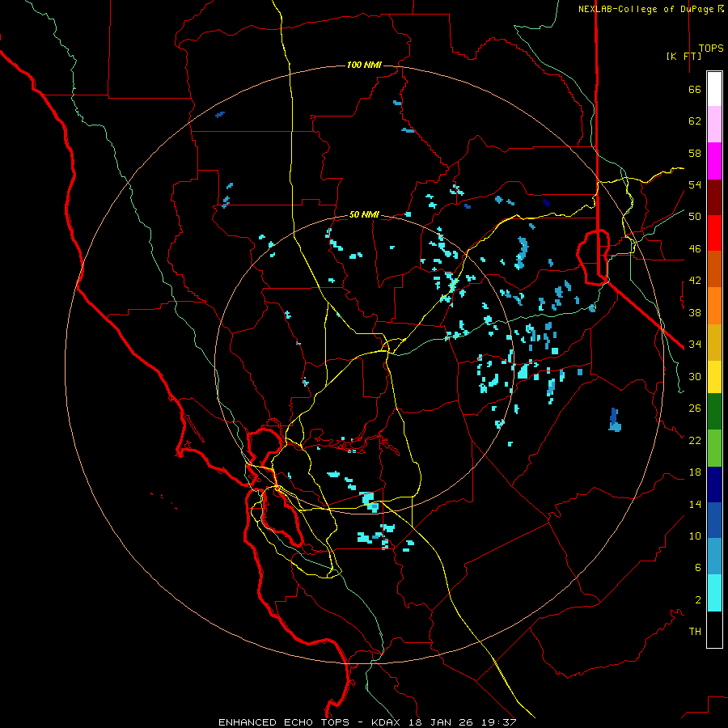Click the "42" legend value
Screen dimensions: 728x728
pyautogui.click(x=695, y=280)
